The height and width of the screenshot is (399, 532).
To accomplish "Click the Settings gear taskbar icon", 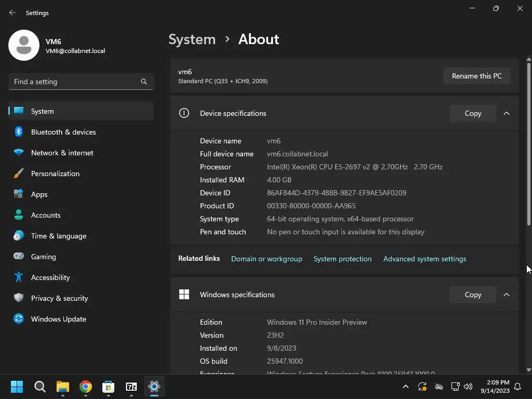I will click(x=154, y=387).
